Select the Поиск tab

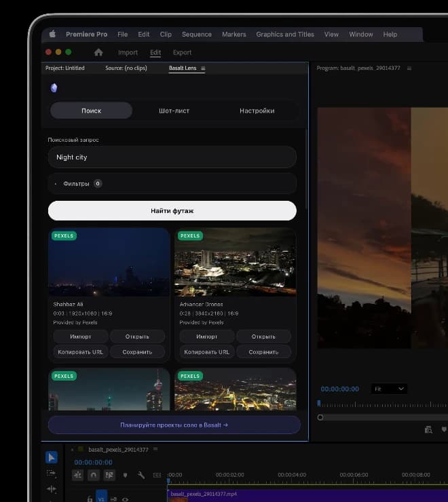click(x=92, y=111)
